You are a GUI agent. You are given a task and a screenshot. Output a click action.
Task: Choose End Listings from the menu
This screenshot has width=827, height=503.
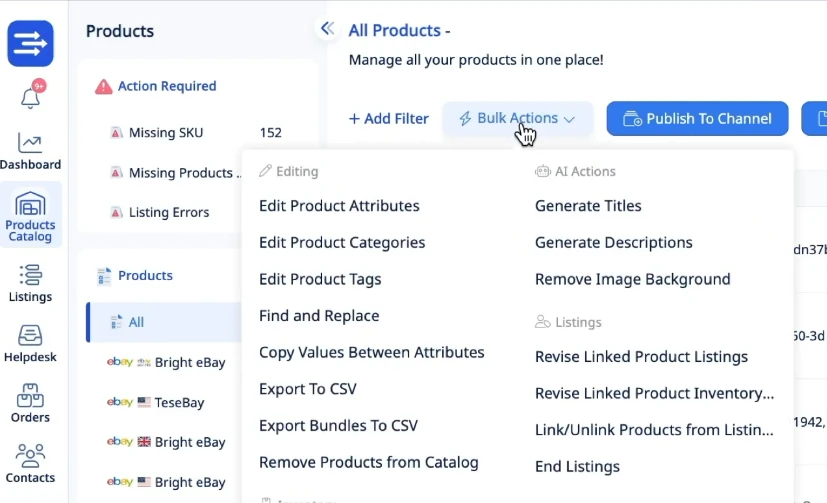coord(577,466)
